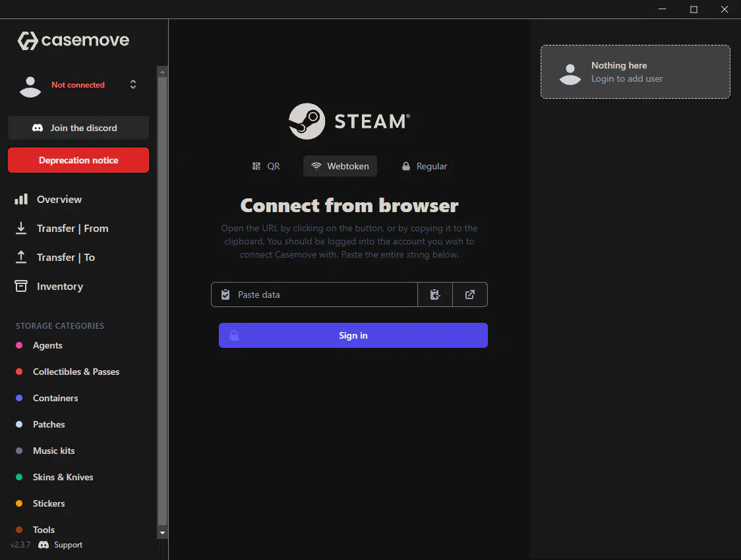The image size is (741, 560).
Task: Click the v2.3.7 version label
Action: (20, 545)
